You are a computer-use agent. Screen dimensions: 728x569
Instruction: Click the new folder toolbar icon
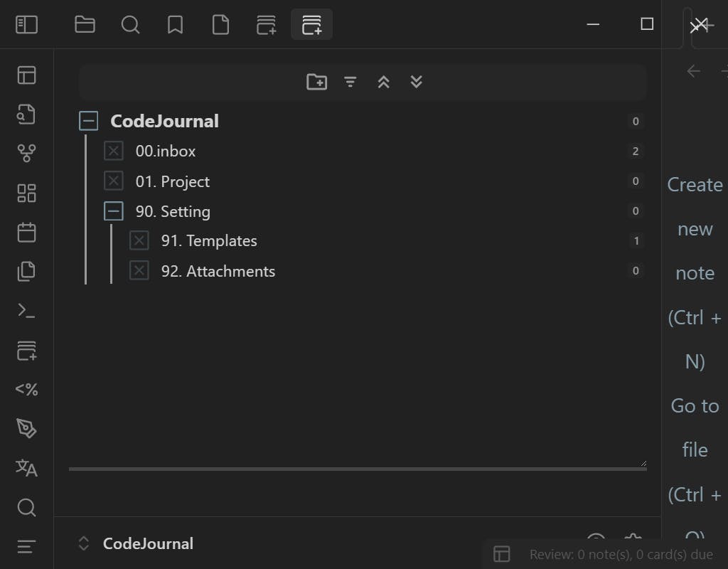(316, 82)
